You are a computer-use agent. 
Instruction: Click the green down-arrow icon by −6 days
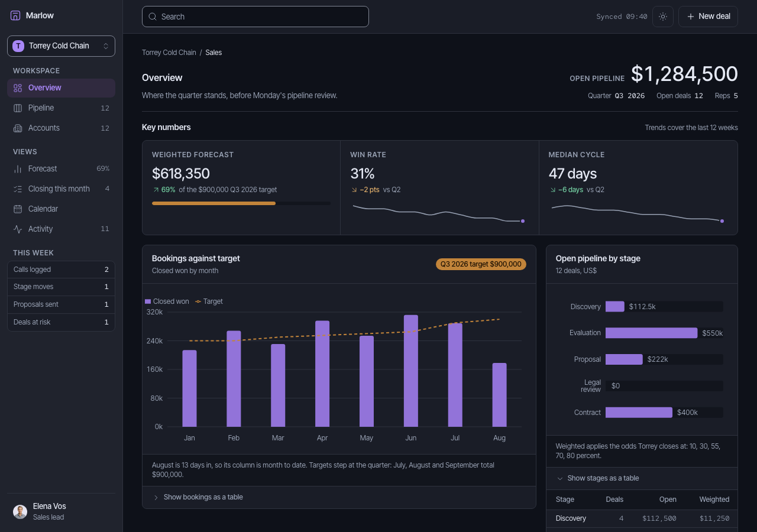click(x=552, y=190)
